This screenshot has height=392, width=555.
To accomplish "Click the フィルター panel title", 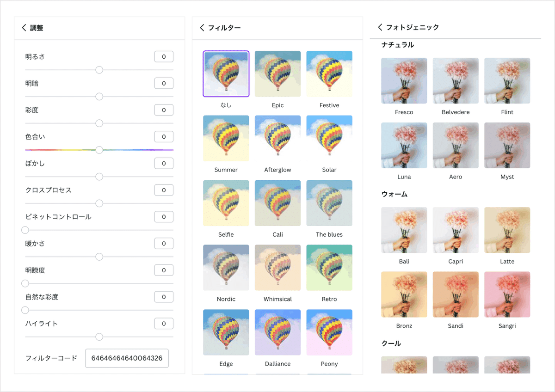I will [x=224, y=28].
